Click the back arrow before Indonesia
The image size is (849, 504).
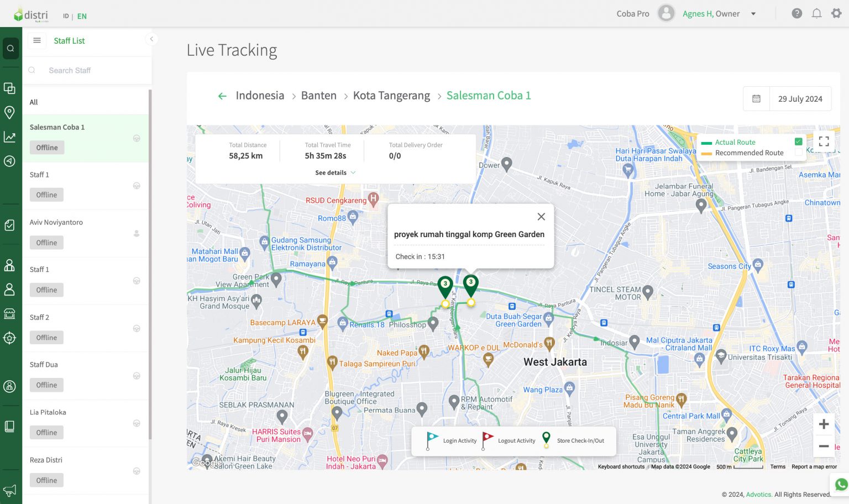(222, 96)
